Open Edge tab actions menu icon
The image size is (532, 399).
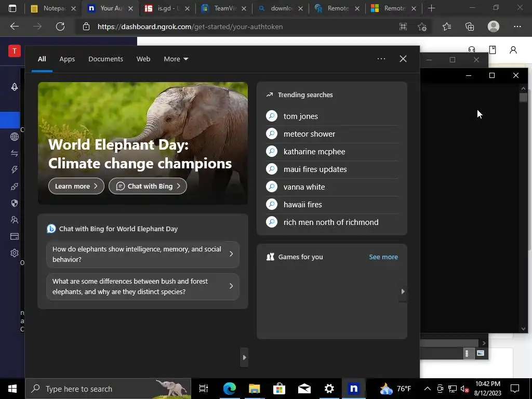[12, 8]
